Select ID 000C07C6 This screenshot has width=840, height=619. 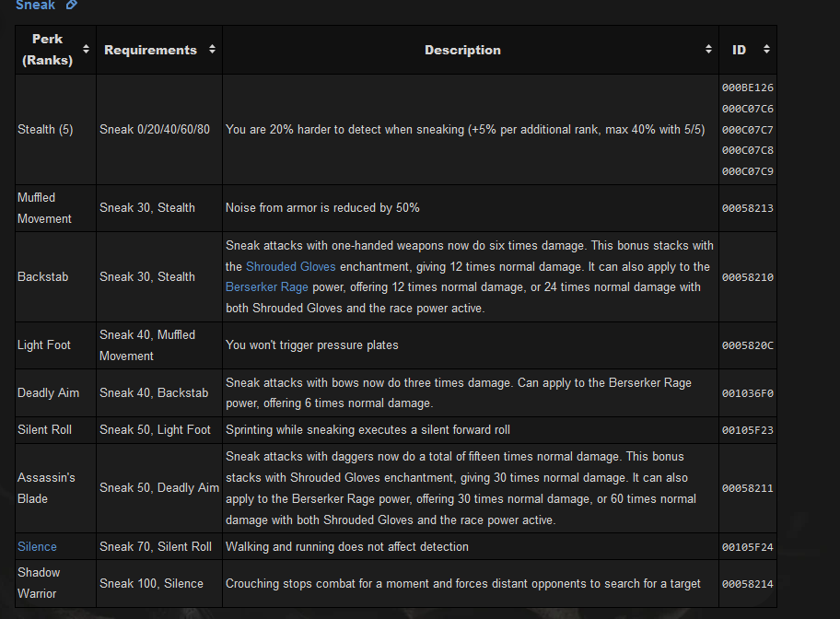[747, 109]
